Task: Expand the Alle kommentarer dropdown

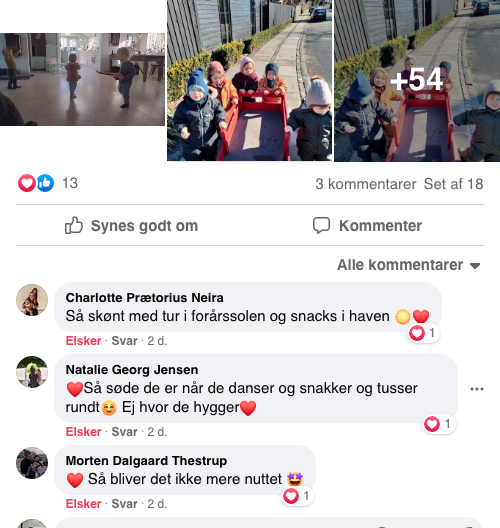Action: coord(408,265)
